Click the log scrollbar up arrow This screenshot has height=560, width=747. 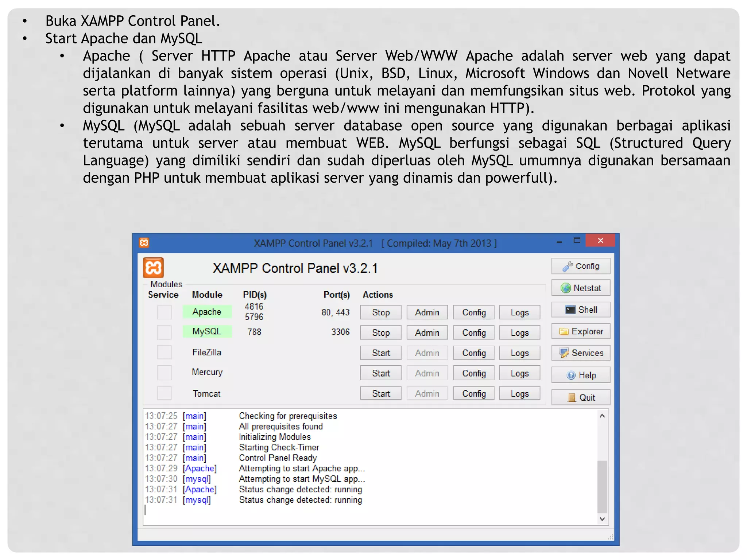pos(602,416)
